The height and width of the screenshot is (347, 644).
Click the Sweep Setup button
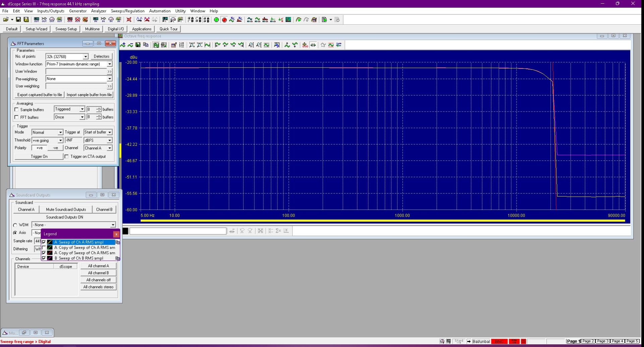pyautogui.click(x=66, y=29)
